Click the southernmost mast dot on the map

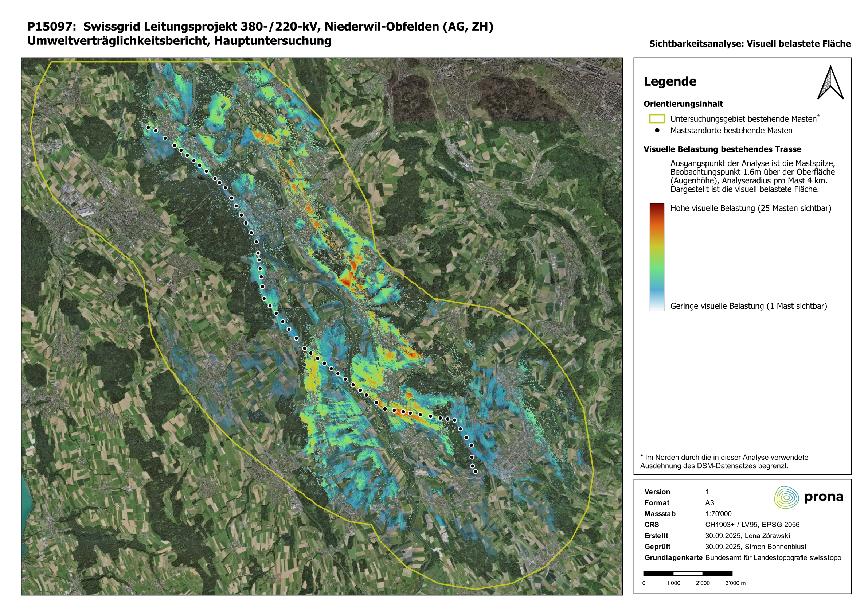(x=476, y=471)
